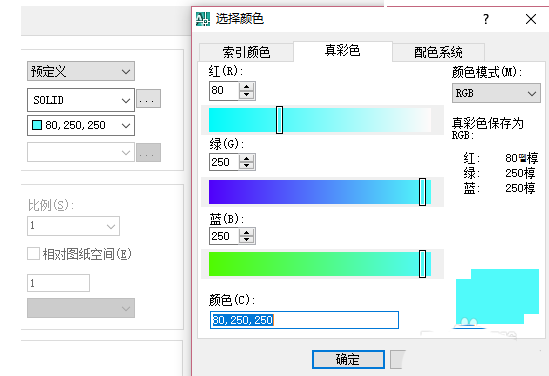This screenshot has height=376, width=549.
Task: Click the 蓝(B) value field showing 250
Action: tap(224, 236)
